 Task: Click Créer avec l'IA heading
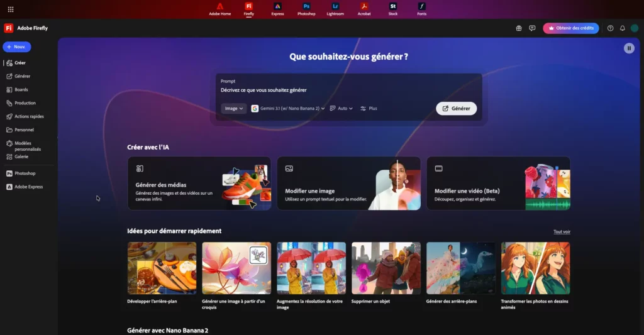148,147
